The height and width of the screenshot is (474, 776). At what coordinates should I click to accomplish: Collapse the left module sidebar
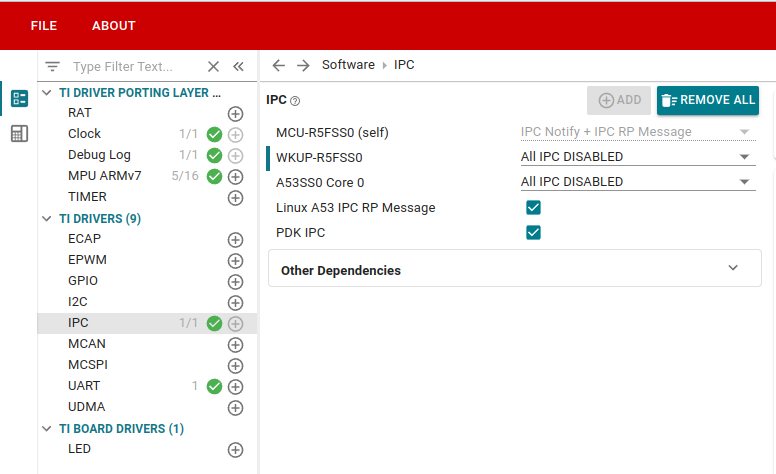pyautogui.click(x=238, y=67)
